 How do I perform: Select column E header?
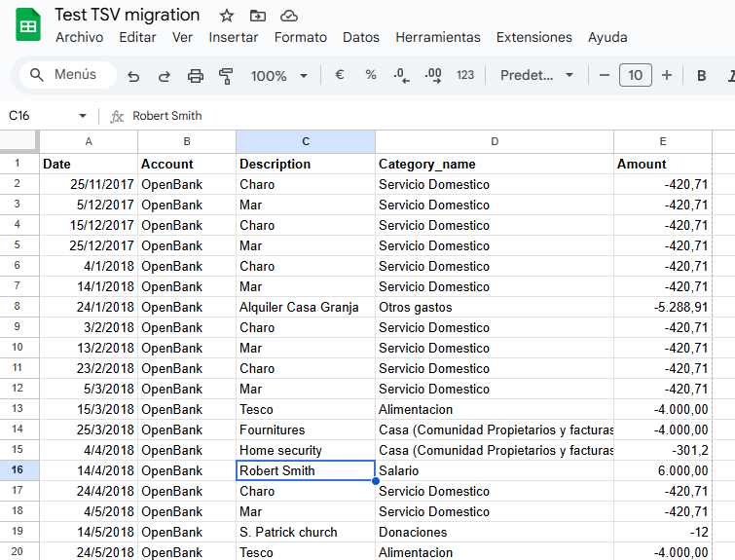[663, 141]
